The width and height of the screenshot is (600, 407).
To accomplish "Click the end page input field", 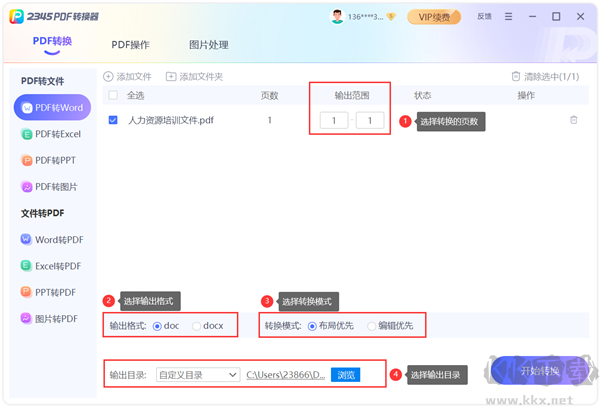I will 370,120.
